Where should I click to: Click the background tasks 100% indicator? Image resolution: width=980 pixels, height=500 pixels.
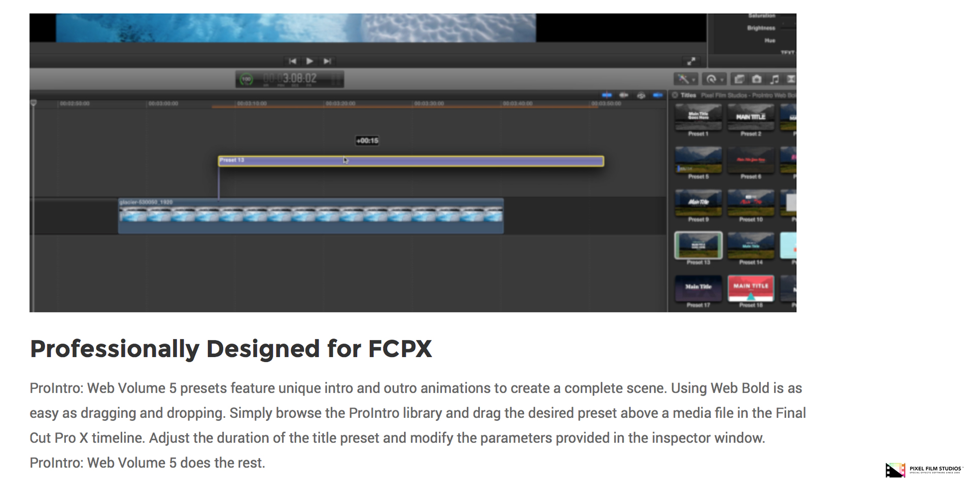click(247, 79)
